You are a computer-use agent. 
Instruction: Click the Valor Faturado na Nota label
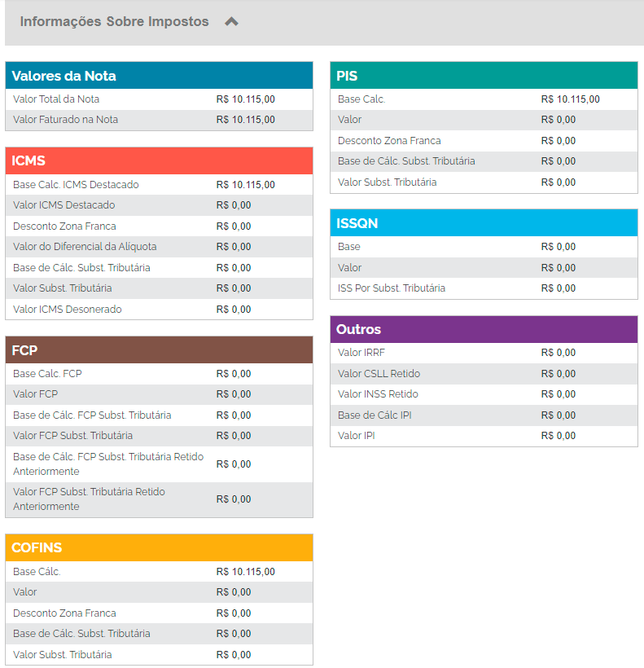pyautogui.click(x=66, y=120)
